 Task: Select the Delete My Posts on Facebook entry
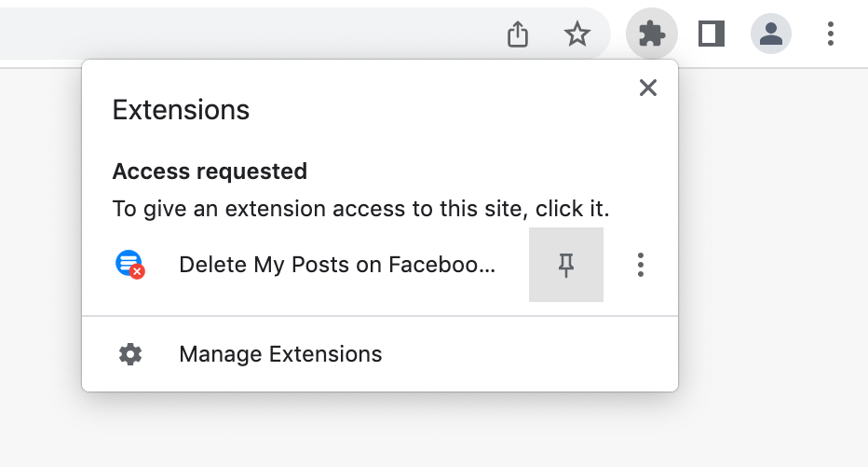pyautogui.click(x=336, y=265)
